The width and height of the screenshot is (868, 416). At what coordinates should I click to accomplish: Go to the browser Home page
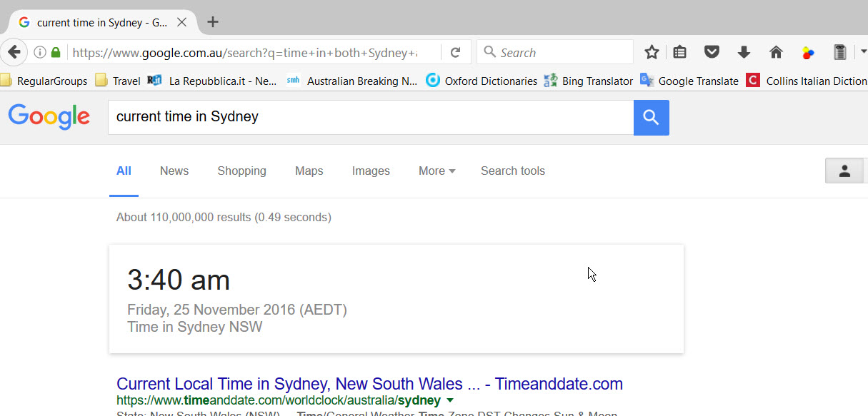pos(776,52)
